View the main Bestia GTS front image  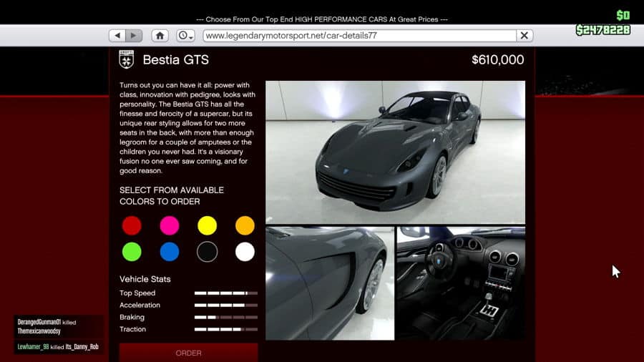tap(395, 152)
